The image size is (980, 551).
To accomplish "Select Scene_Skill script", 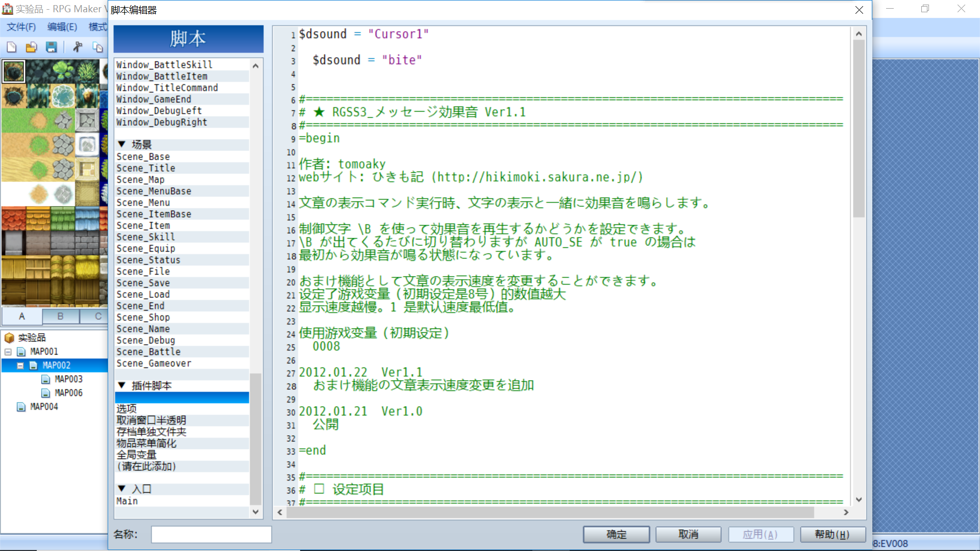I will 182,237.
